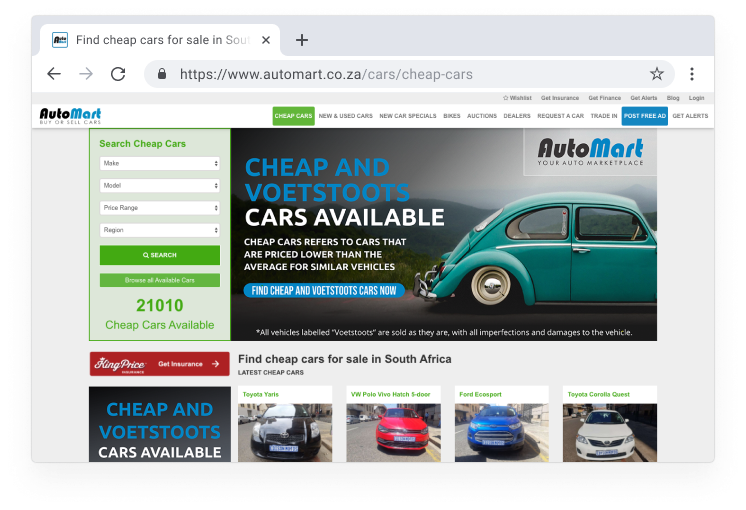Viewport: 746px width, 510px height.
Task: Click Browse all Available Cars button
Action: [160, 280]
